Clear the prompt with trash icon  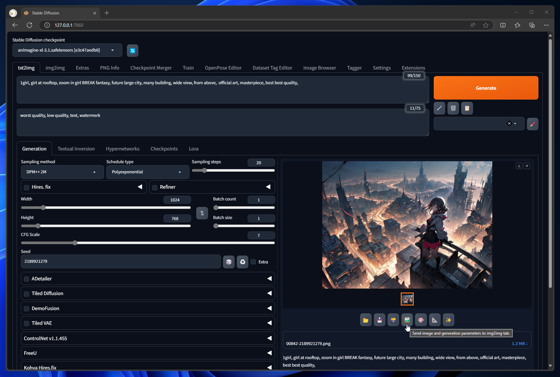[x=453, y=108]
